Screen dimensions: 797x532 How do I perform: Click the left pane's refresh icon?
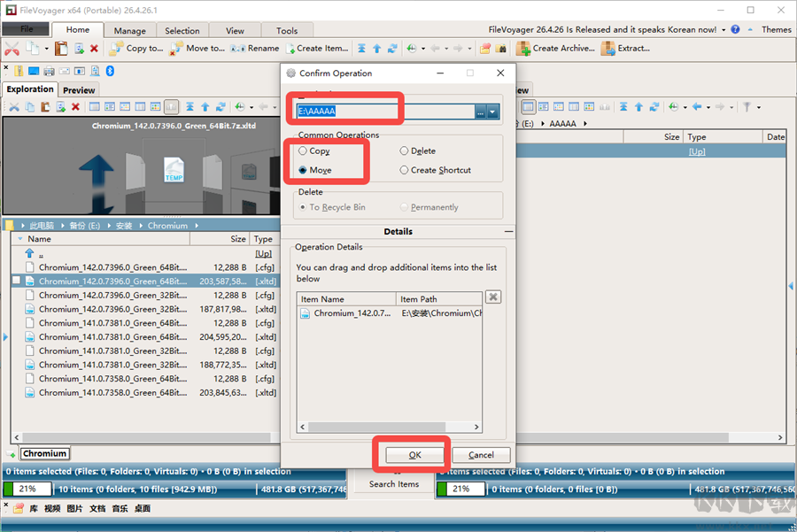(221, 107)
